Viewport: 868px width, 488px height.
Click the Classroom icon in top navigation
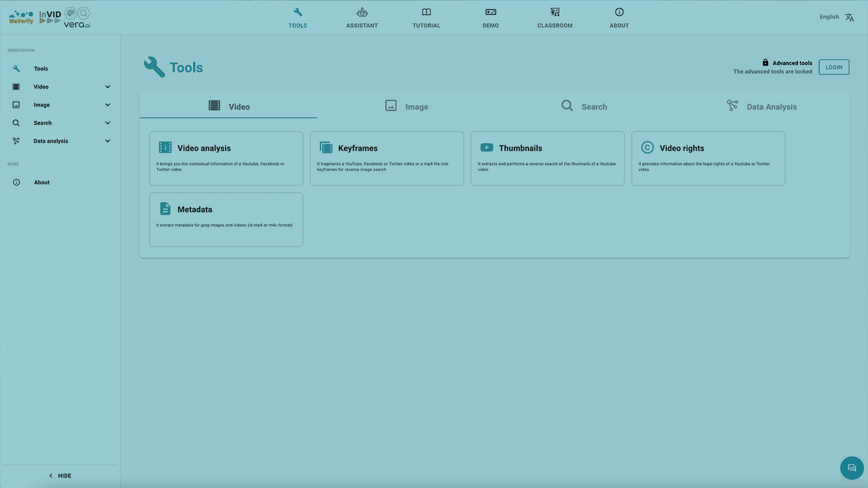pyautogui.click(x=554, y=12)
